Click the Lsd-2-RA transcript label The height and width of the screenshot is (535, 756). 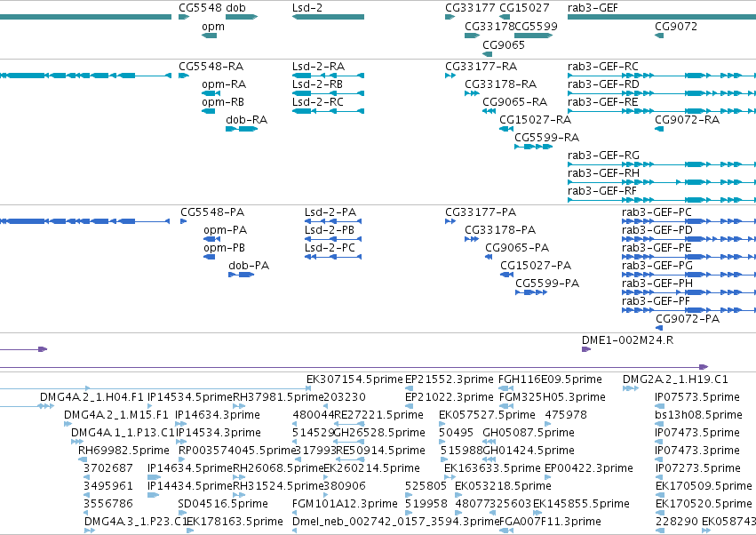[x=318, y=66]
